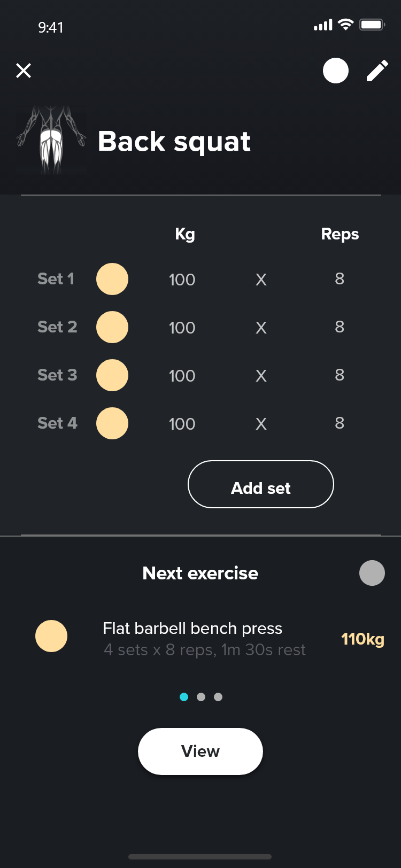
Task: Mark Set 1 as completed
Action: point(112,279)
